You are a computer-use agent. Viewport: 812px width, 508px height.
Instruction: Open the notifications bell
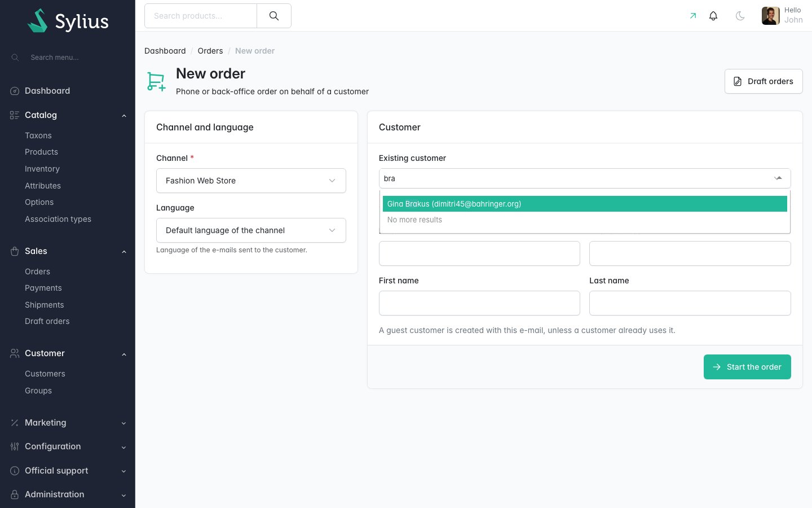[x=713, y=16]
